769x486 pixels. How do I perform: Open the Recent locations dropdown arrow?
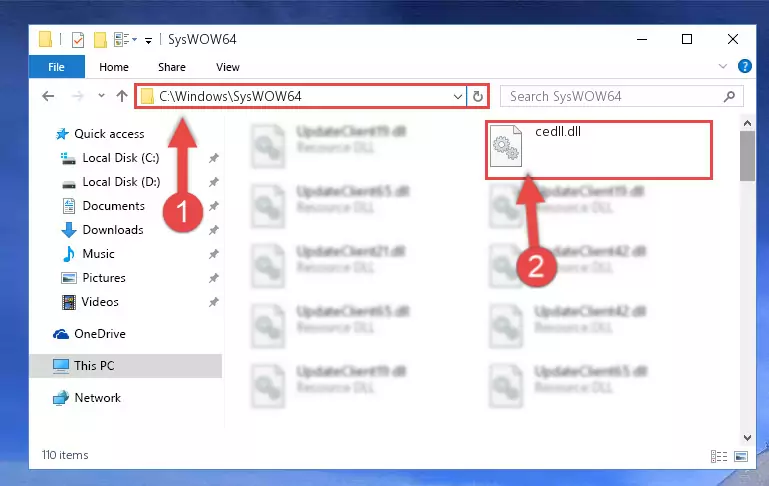coord(101,96)
